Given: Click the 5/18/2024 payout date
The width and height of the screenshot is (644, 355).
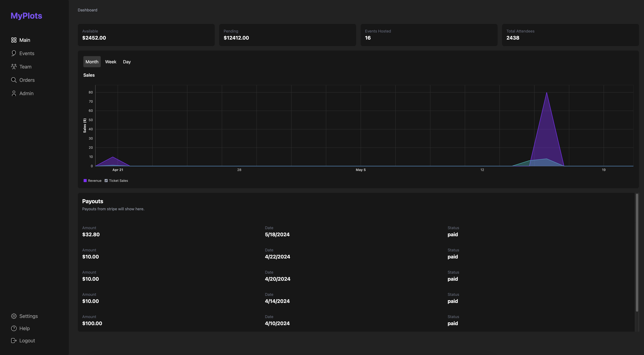Looking at the screenshot, I should coord(277,234).
